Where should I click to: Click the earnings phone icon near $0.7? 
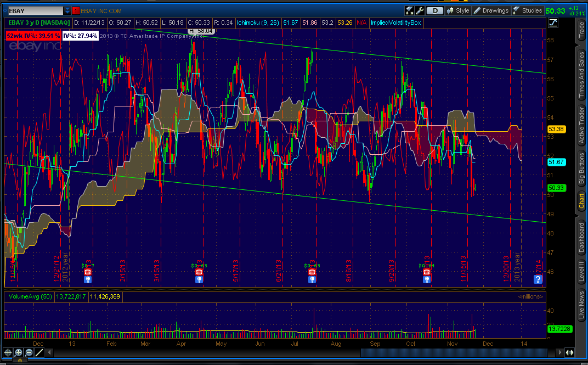click(x=88, y=272)
